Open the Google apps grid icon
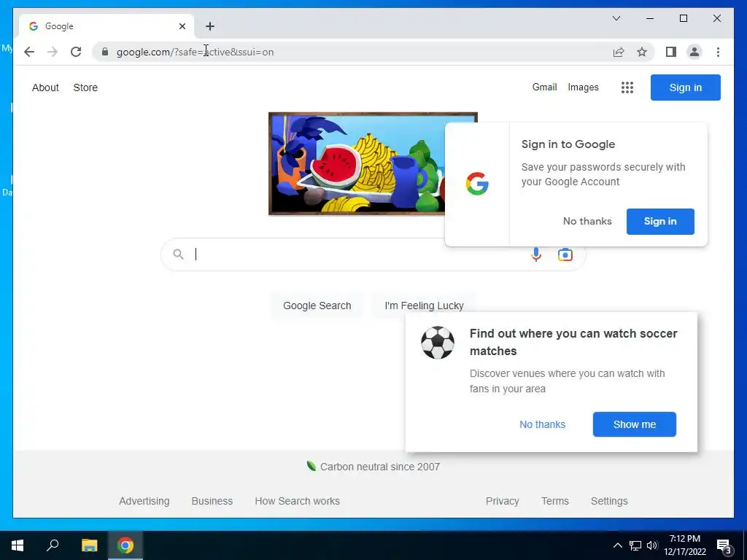747x560 pixels. pyautogui.click(x=627, y=87)
